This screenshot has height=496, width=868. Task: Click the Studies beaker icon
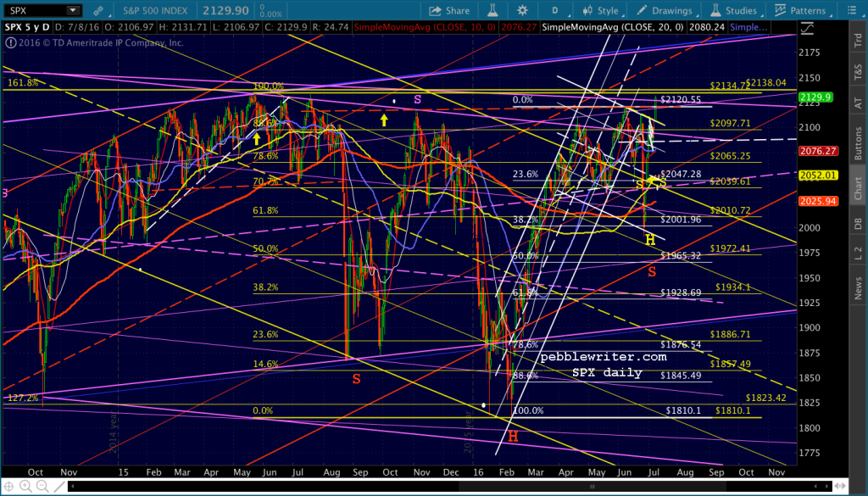(715, 10)
